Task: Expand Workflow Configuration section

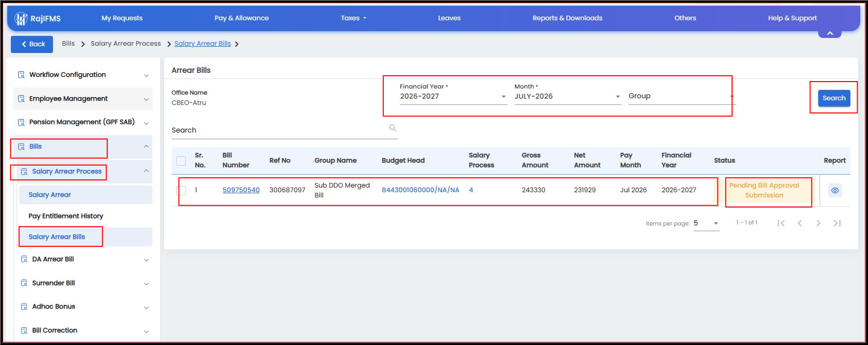Action: [146, 75]
